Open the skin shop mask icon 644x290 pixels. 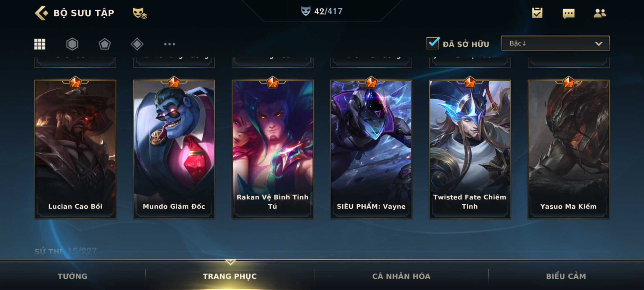coord(140,13)
